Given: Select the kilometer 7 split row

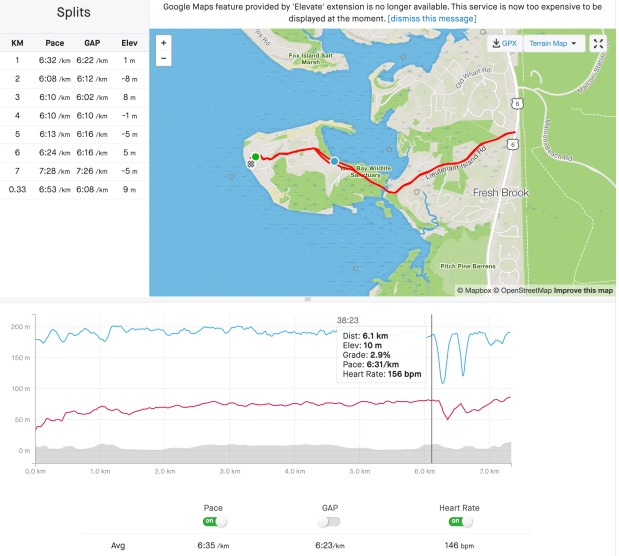Looking at the screenshot, I should point(75,171).
